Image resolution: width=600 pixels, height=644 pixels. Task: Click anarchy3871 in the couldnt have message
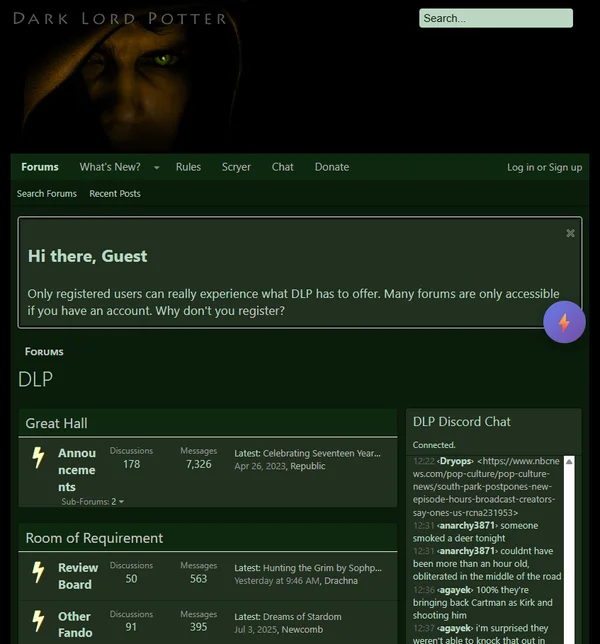[x=467, y=551]
